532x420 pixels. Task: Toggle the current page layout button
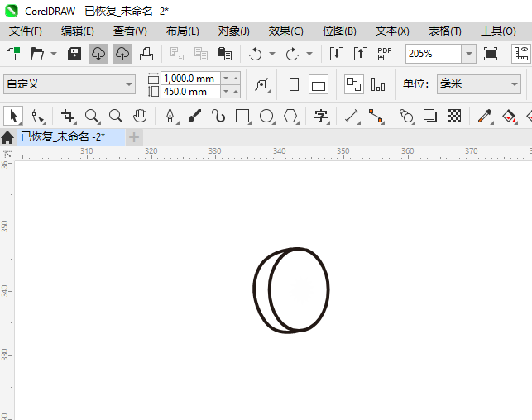(378, 84)
